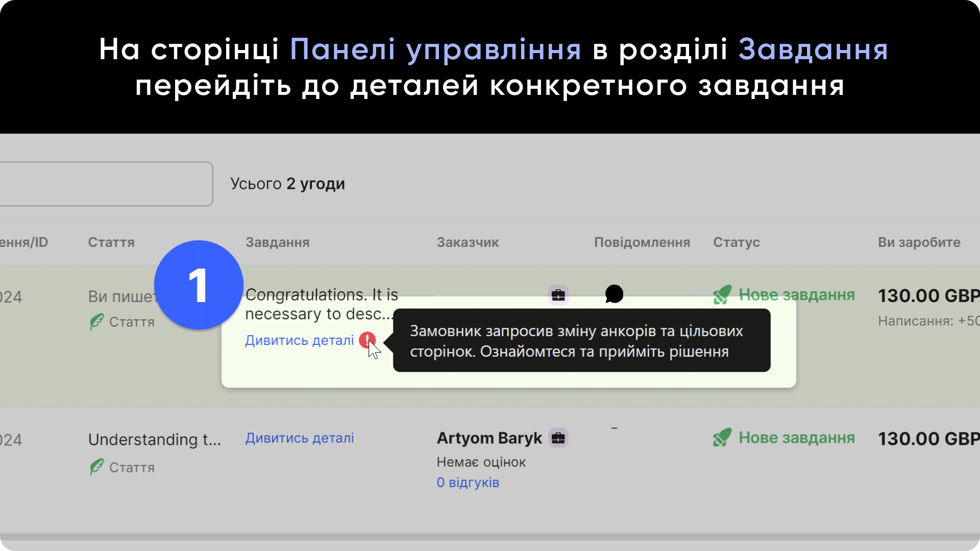Open Дивитись деталі for the Congratulations task
This screenshot has height=551, width=980.
pyautogui.click(x=299, y=340)
